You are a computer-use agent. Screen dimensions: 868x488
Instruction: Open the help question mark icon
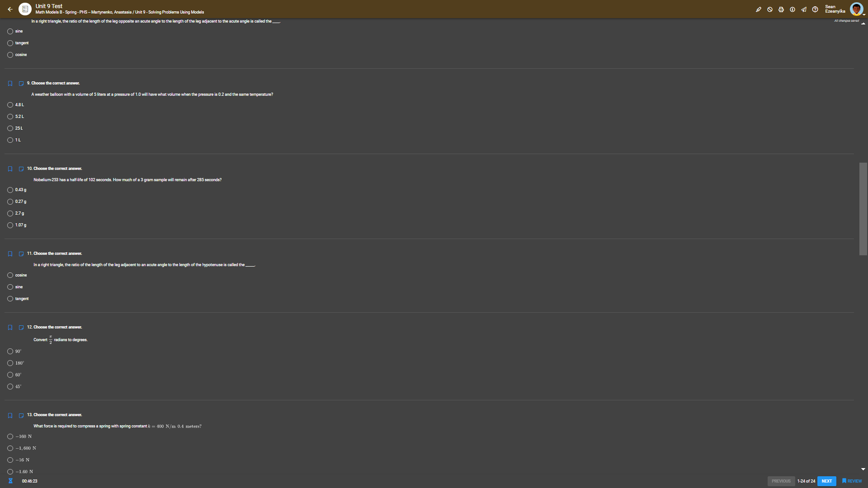[x=815, y=9]
